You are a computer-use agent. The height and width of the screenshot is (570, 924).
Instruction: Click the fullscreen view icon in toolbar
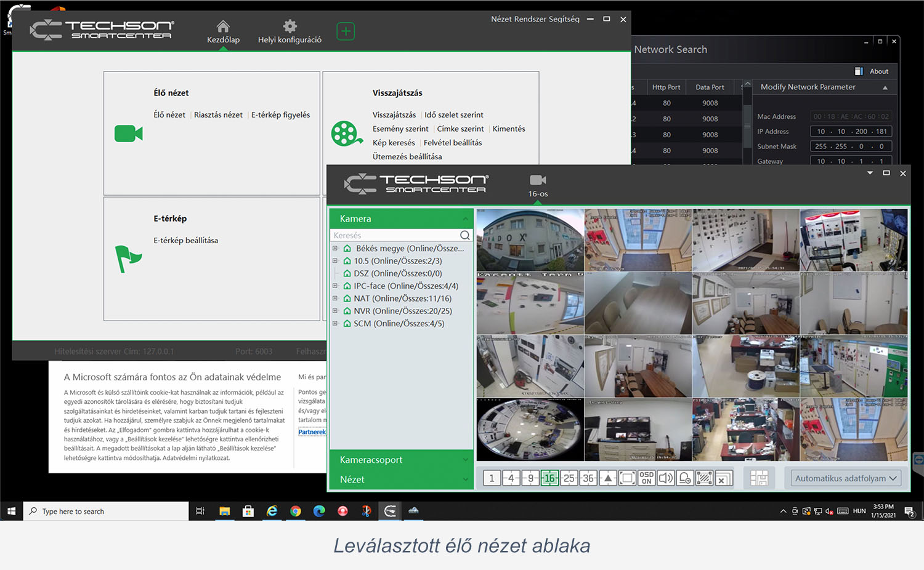coord(627,478)
